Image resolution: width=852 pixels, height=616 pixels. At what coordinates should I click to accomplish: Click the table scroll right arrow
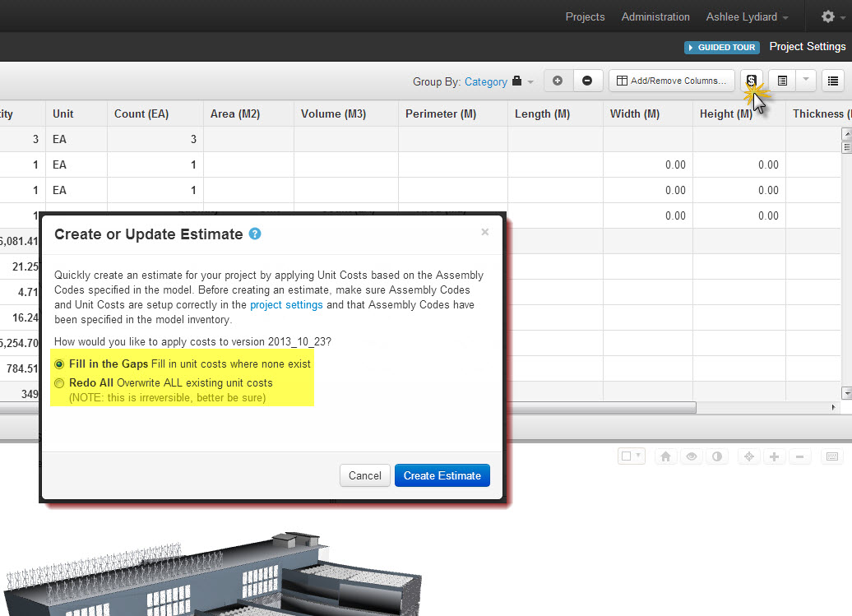(833, 407)
